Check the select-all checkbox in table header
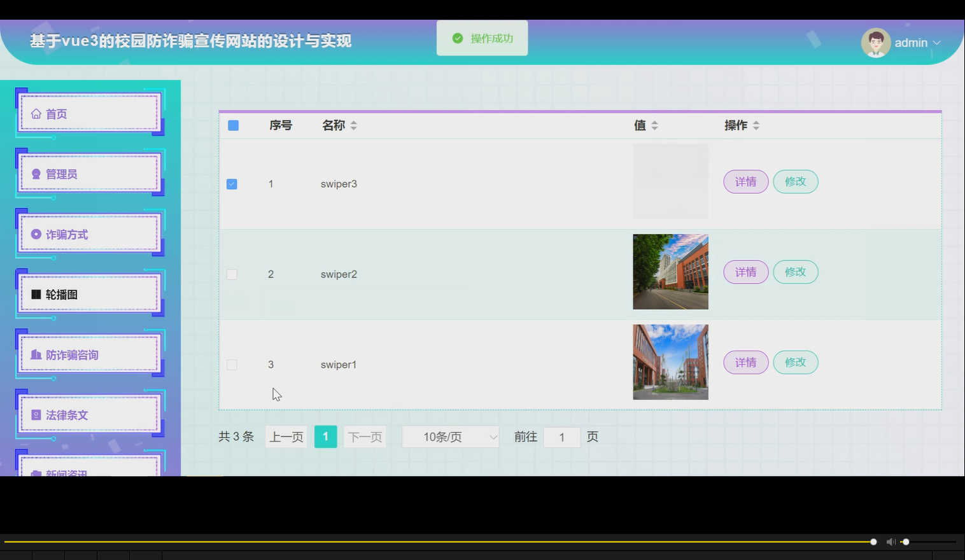Viewport: 965px width, 560px height. click(232, 125)
